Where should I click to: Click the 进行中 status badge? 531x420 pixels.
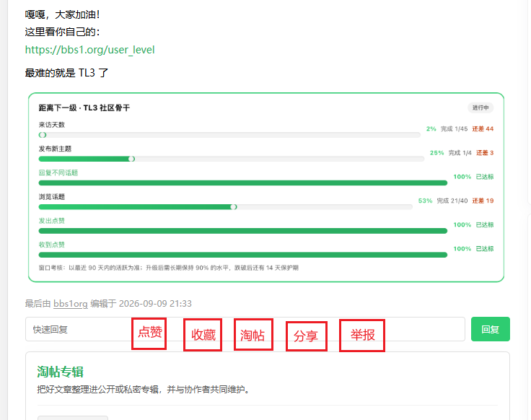pos(480,108)
